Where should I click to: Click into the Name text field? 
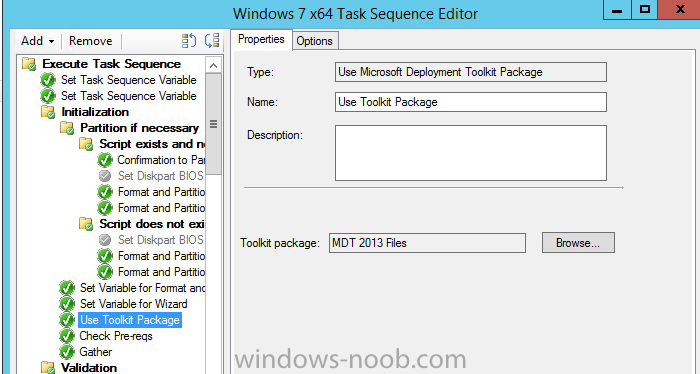pyautogui.click(x=471, y=102)
